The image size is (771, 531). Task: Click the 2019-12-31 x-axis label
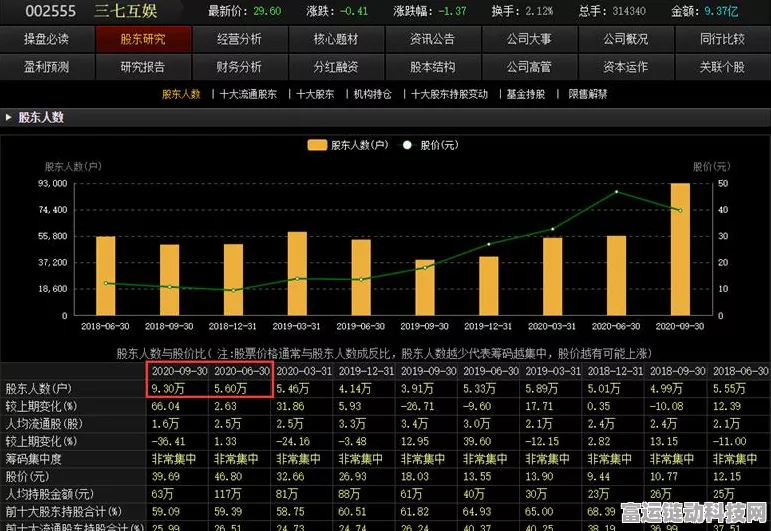[x=488, y=326]
